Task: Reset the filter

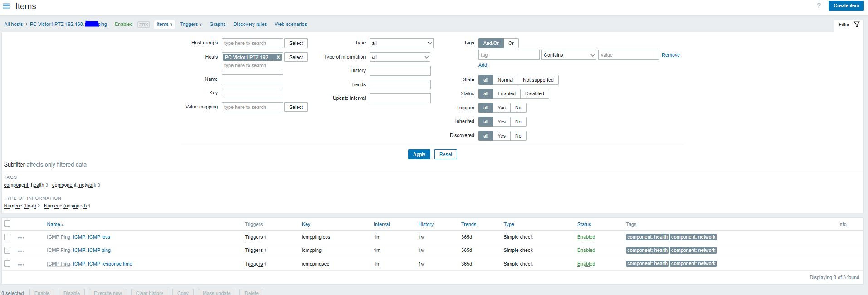Action: click(x=445, y=154)
